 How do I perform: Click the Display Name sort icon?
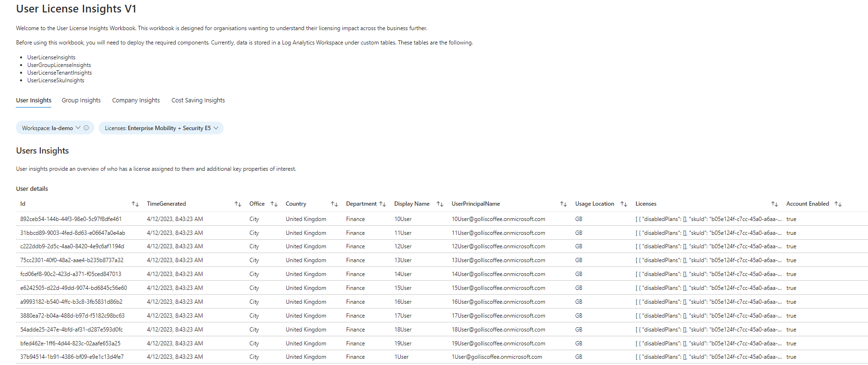coord(440,204)
